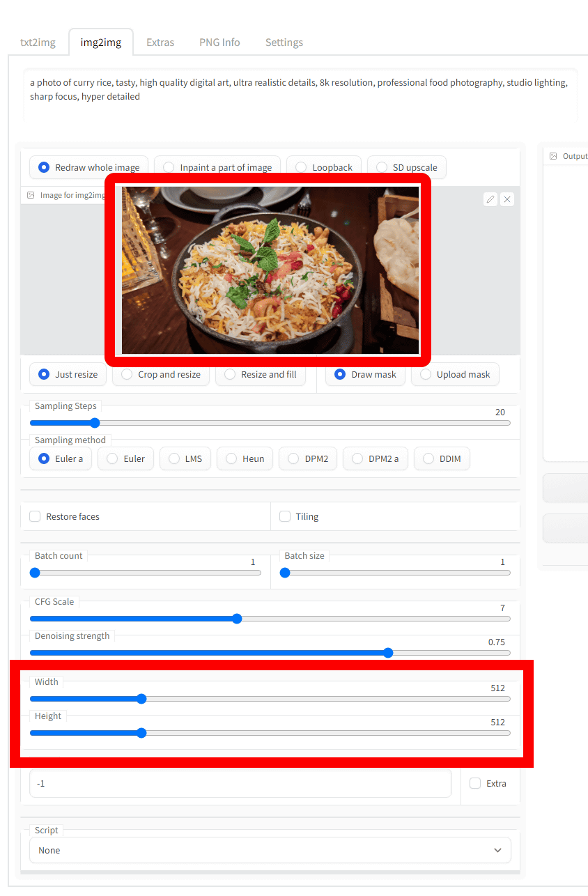This screenshot has height=896, width=588.
Task: Open the PNG Info tab
Action: 219,43
